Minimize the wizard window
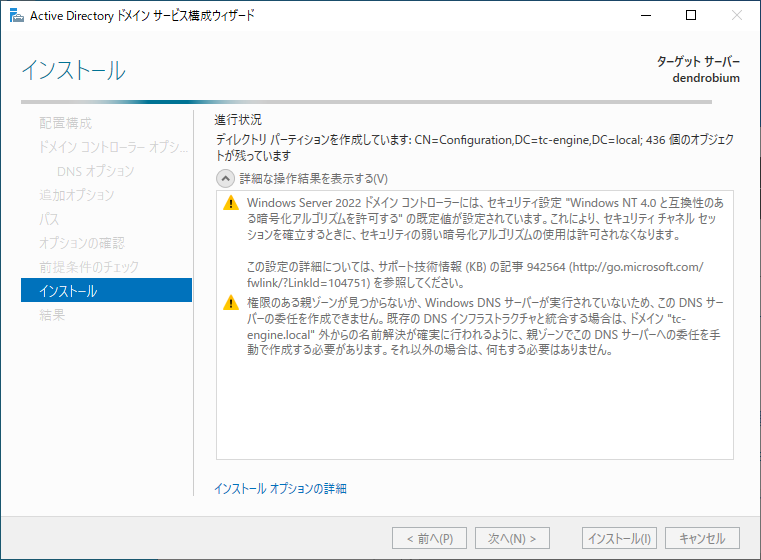Screen dimensions: 761x560 645,16
